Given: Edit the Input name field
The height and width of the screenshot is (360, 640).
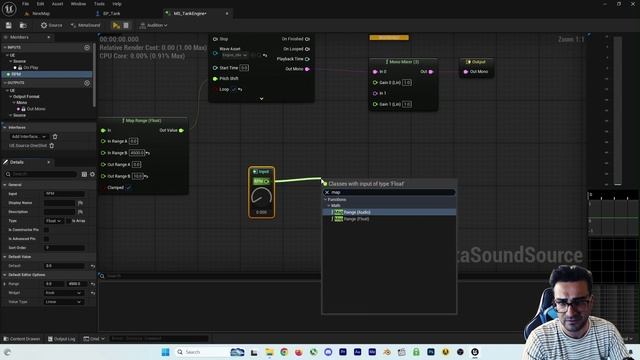Looking at the screenshot, I should click(64, 194).
